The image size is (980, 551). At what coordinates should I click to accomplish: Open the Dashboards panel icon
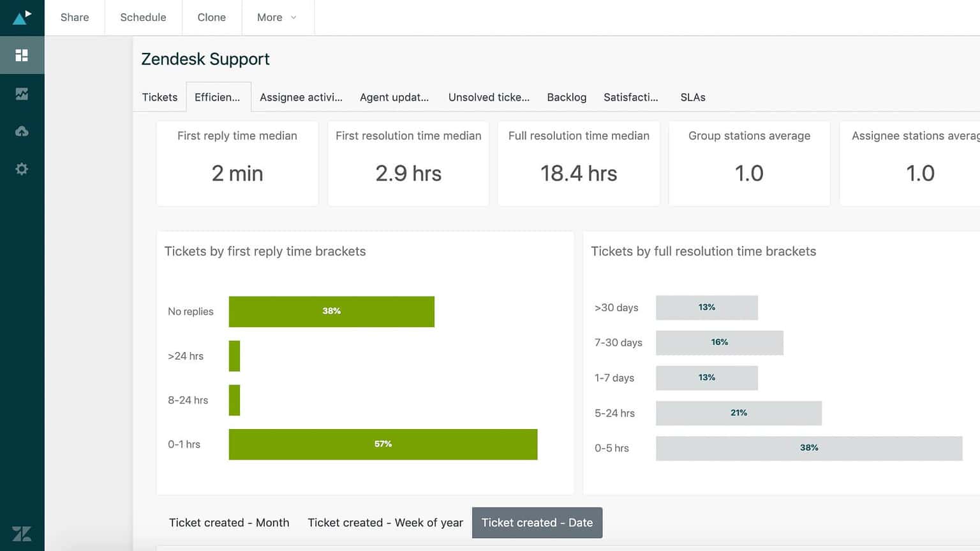(x=22, y=55)
